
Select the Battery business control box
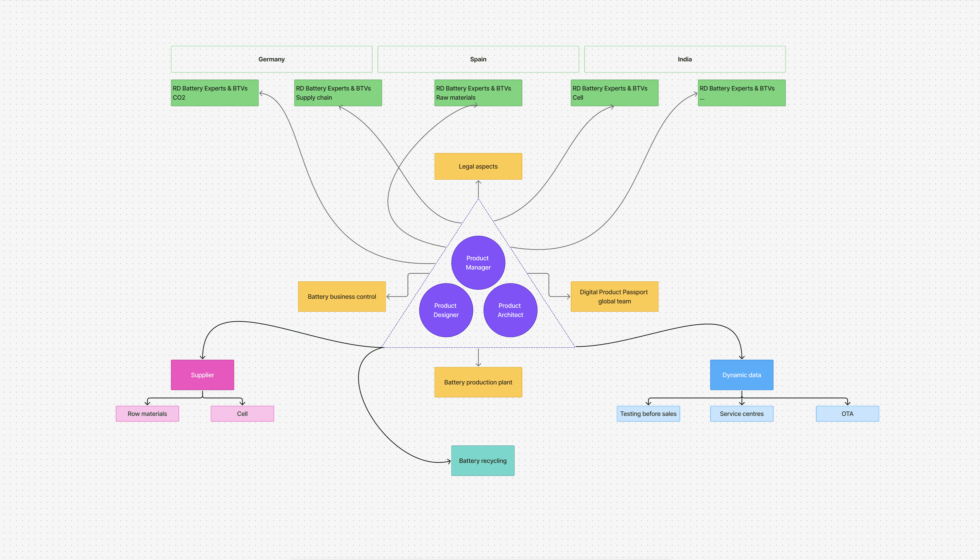point(342,297)
